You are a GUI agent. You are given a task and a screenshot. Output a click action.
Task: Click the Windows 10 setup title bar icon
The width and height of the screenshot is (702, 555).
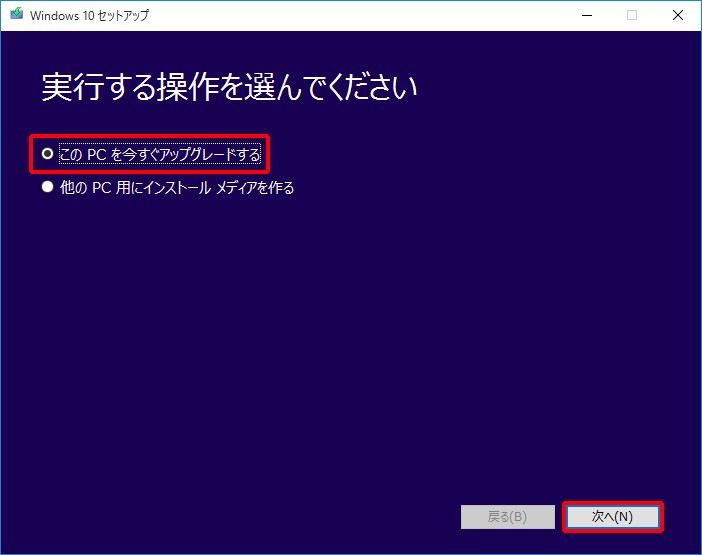click(x=17, y=14)
